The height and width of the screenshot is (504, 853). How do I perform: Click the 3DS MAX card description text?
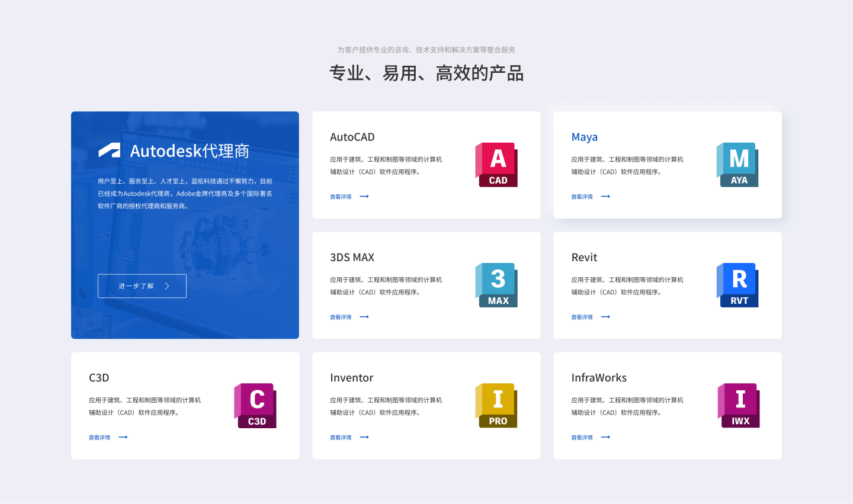386,286
